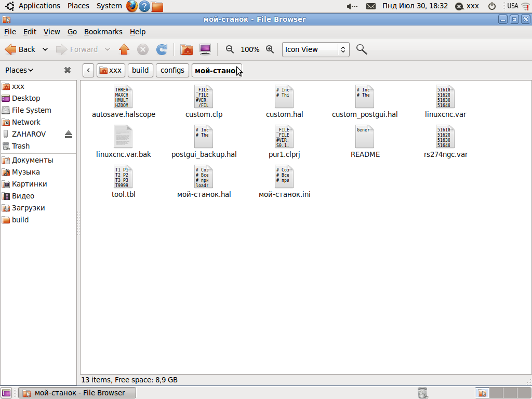Select the pur1.clprj file
Viewport: 532px width, 399px height.
284,142
